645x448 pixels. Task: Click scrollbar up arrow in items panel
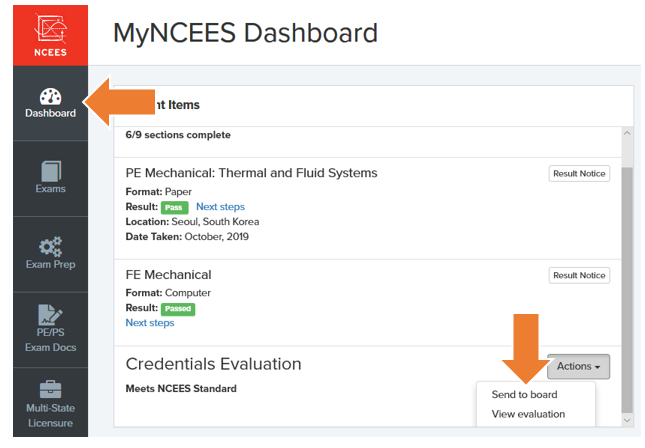pos(627,133)
